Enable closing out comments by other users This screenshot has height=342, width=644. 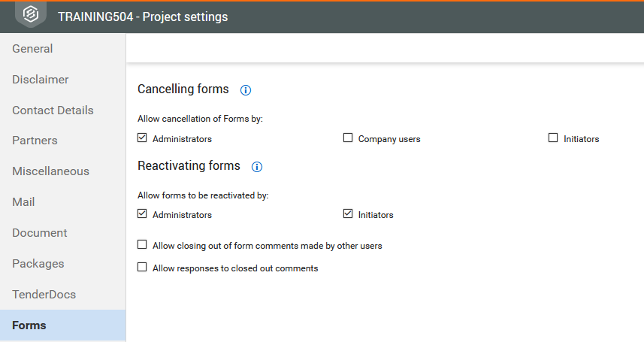142,244
